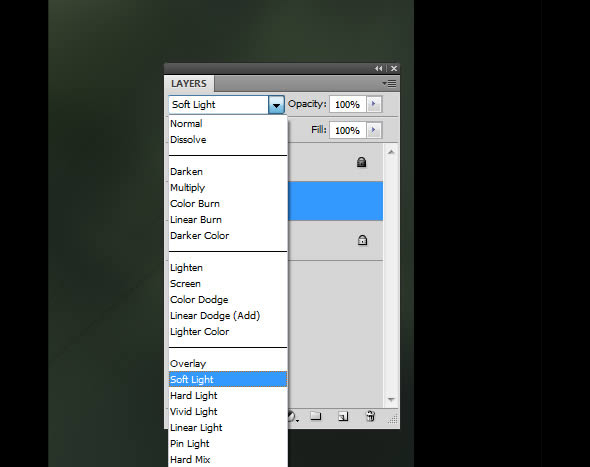Select the highlighted blue layer row
The image size is (590, 467).
point(335,201)
